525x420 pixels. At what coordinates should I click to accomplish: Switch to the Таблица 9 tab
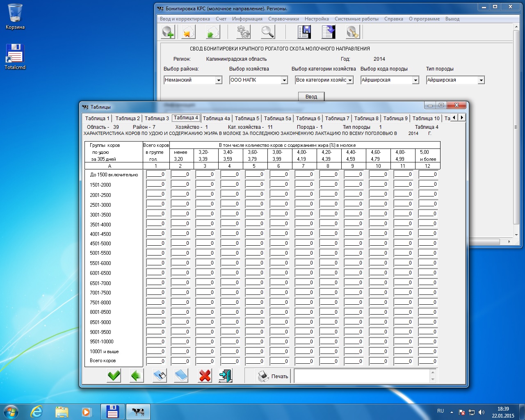395,118
